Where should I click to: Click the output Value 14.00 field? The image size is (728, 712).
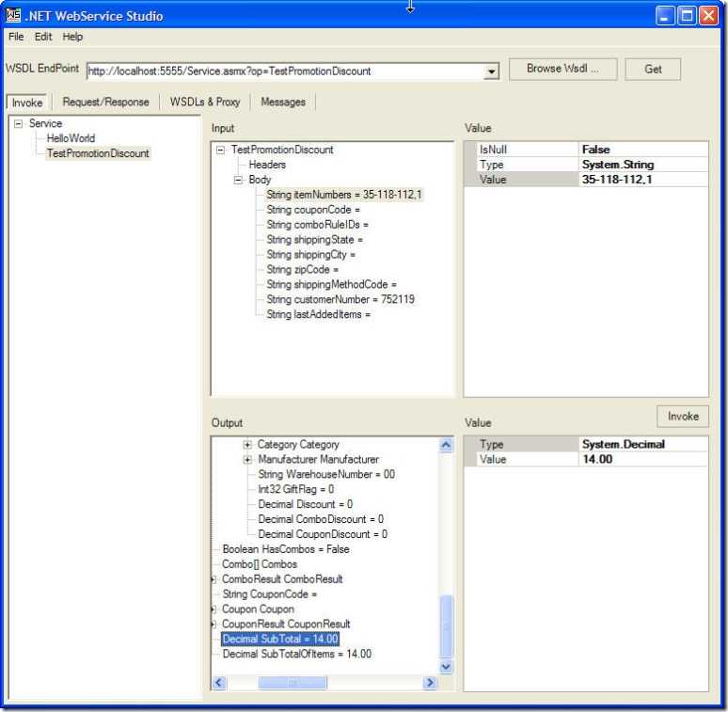tap(643, 459)
